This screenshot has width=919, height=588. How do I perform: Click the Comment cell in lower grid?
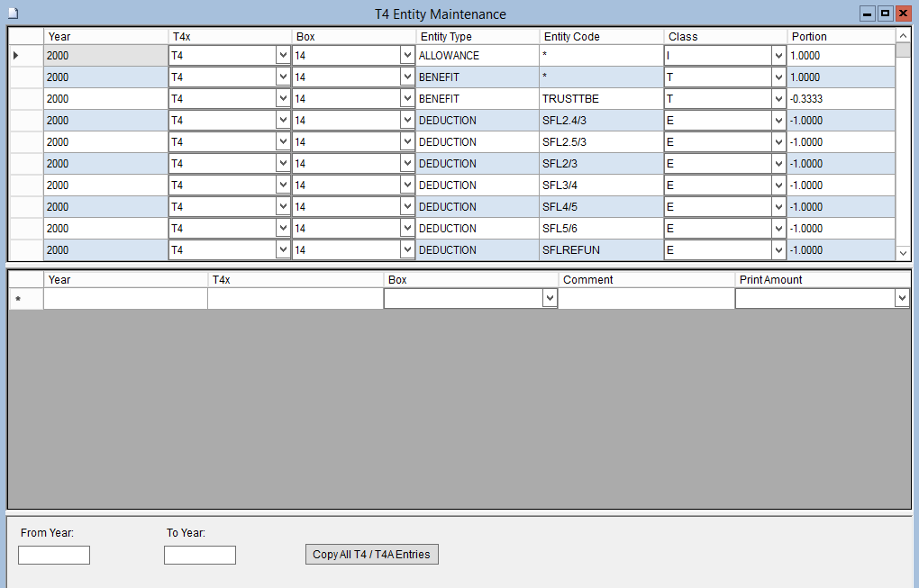(x=647, y=299)
